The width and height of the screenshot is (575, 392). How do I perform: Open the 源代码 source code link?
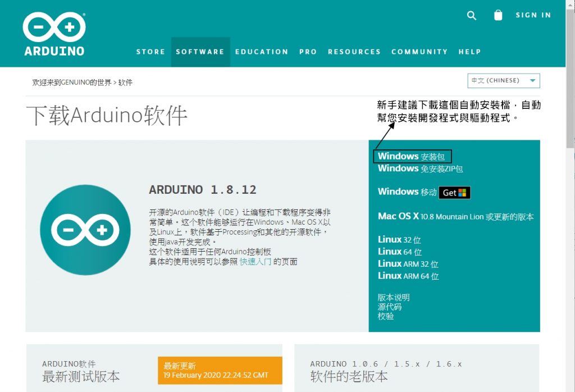(390, 307)
